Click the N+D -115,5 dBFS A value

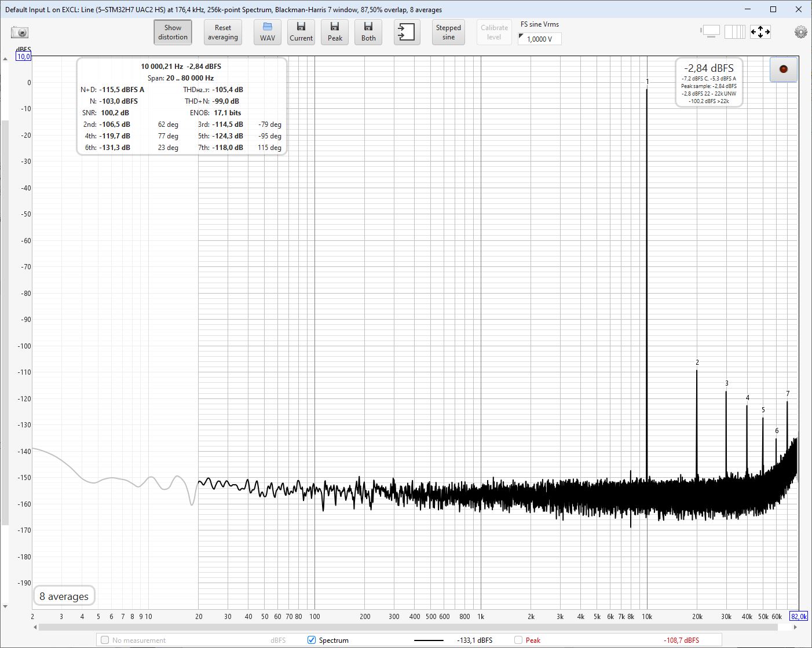tap(122, 90)
